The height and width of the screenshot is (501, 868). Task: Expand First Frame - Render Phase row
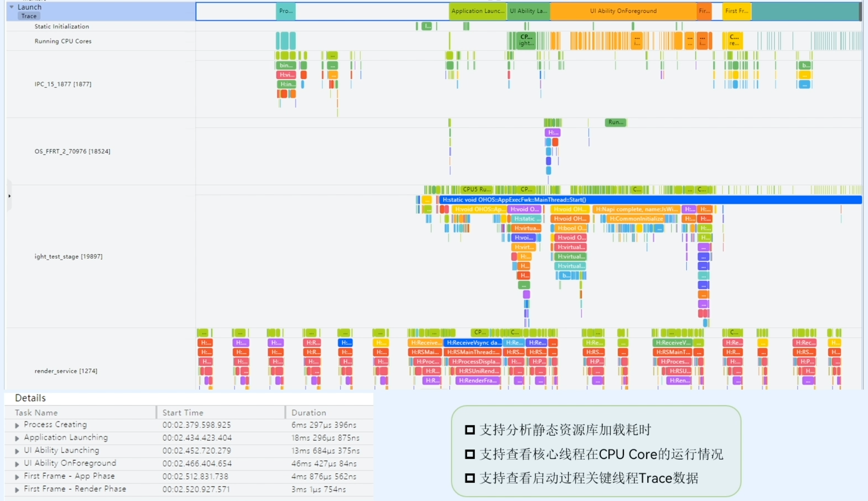17,489
